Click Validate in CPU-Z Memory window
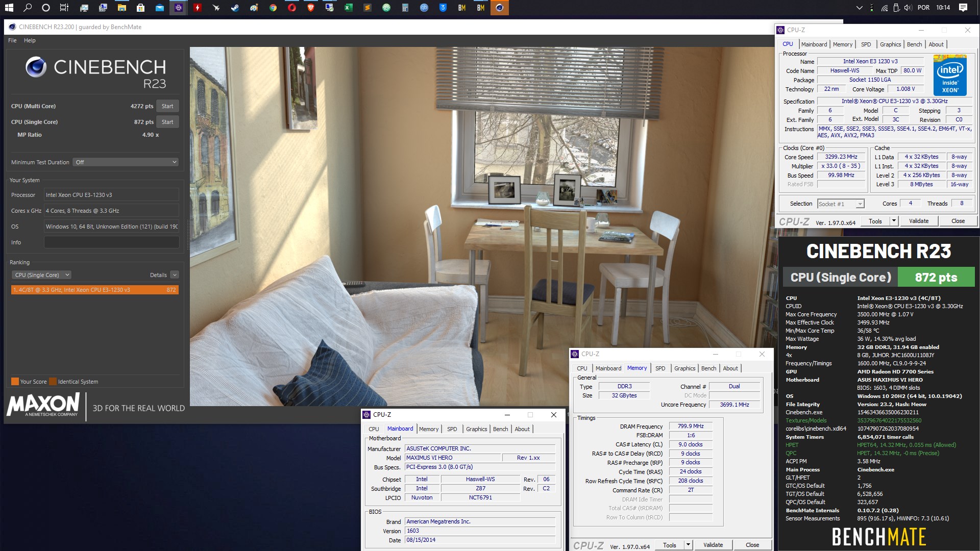This screenshot has height=551, width=980. 713,545
